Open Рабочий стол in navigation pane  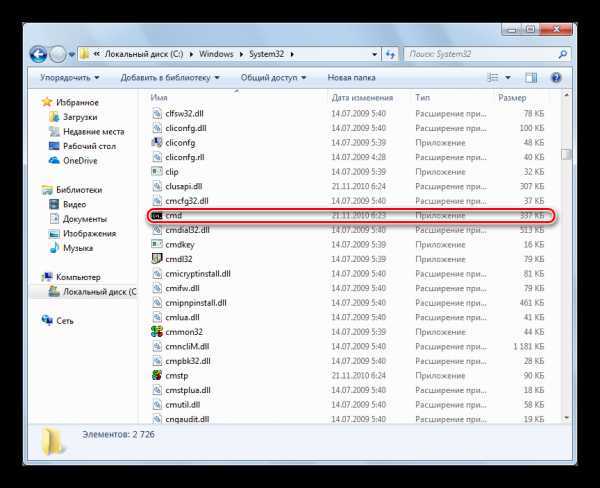click(x=82, y=146)
